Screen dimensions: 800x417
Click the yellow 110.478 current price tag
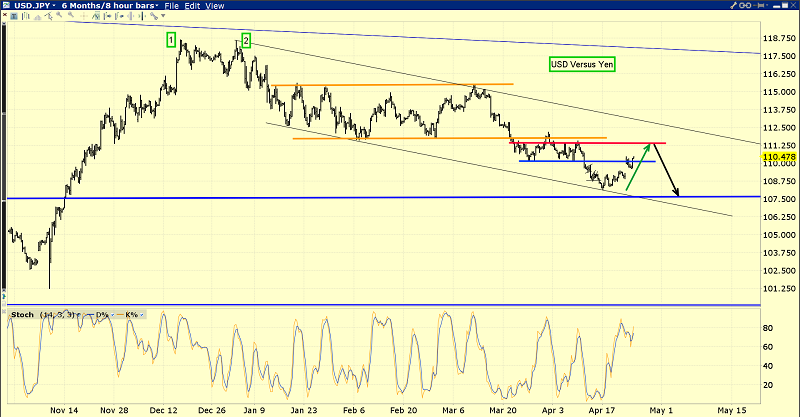click(776, 157)
